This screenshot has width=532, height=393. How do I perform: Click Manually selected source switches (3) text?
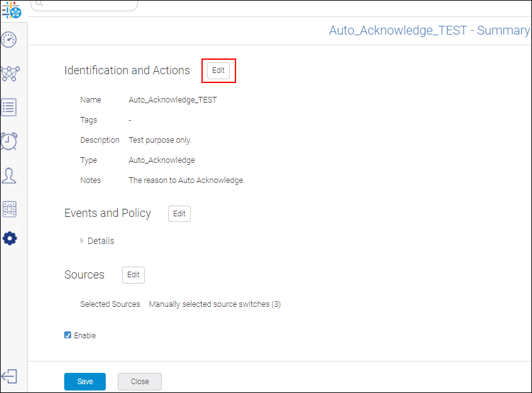[x=215, y=304]
